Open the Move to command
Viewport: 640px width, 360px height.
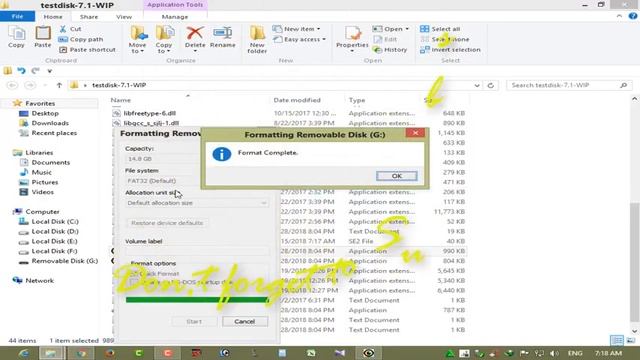tap(138, 39)
